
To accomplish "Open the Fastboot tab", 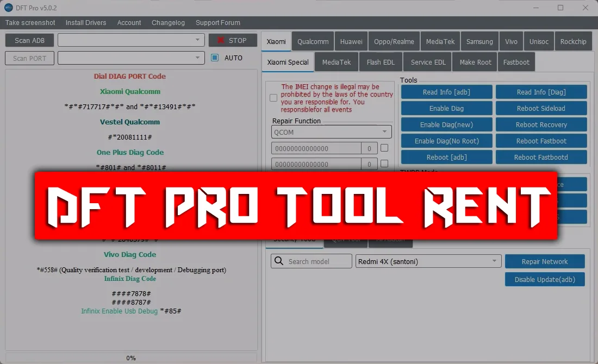I will click(516, 62).
